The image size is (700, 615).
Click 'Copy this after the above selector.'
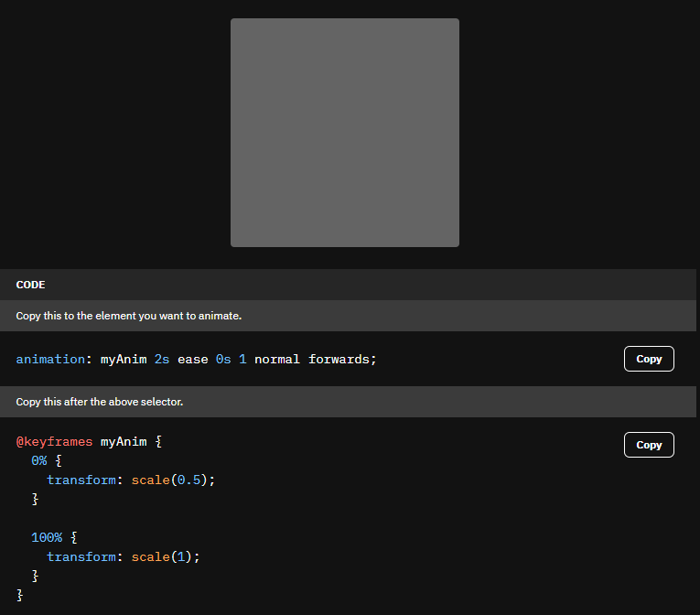tap(100, 402)
